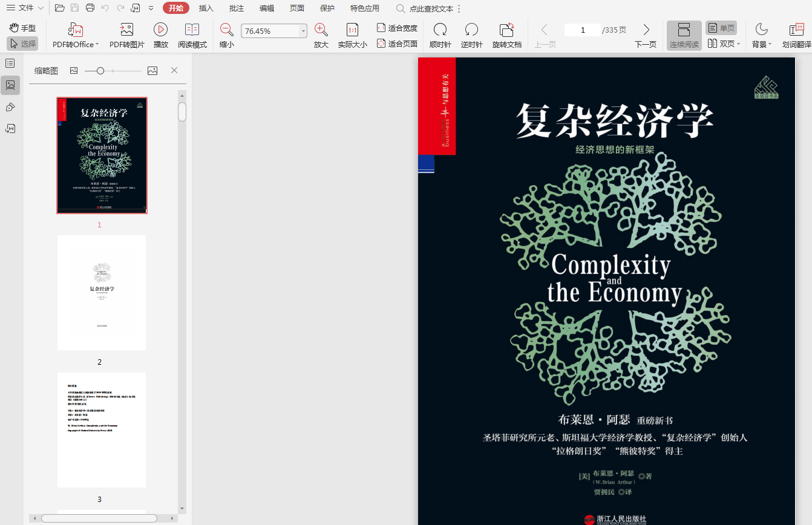812x525 pixels.
Task: Select page 1 thumbnail
Action: 102,155
